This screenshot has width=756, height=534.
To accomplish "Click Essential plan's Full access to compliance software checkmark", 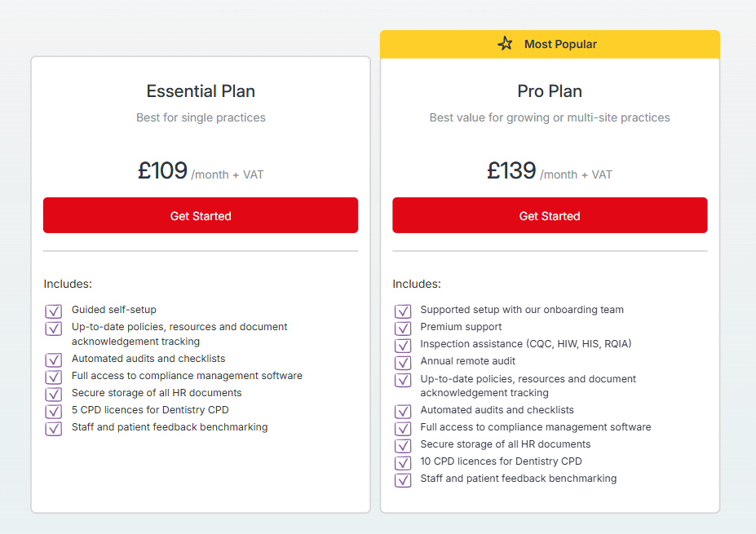I will pos(54,377).
